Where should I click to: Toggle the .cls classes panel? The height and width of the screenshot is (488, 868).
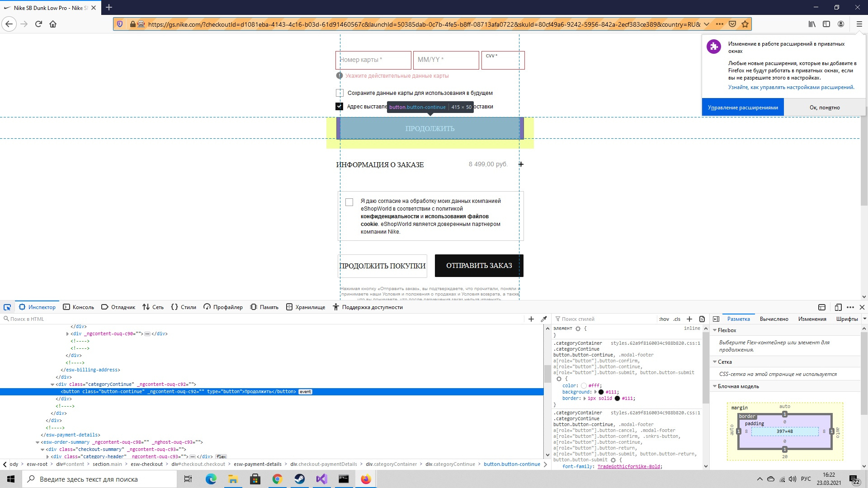tap(677, 319)
